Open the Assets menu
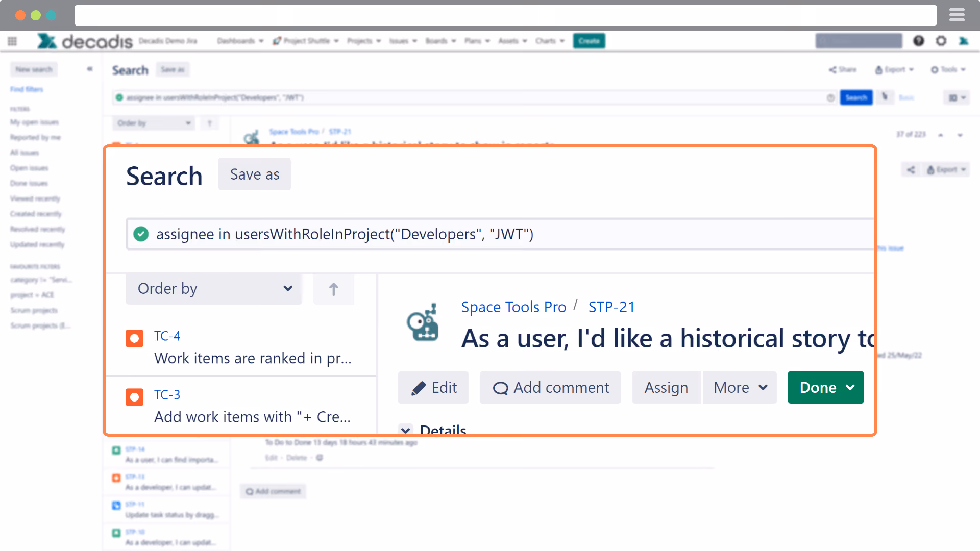980x551 pixels. 512,41
